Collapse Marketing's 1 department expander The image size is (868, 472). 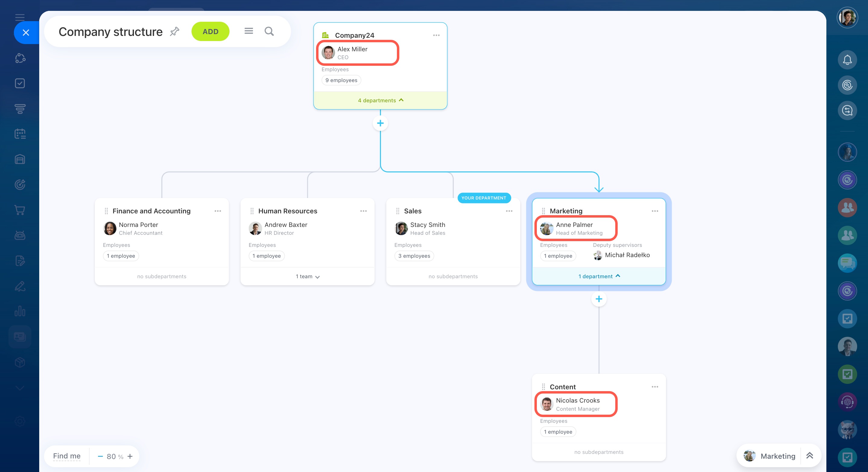click(599, 276)
